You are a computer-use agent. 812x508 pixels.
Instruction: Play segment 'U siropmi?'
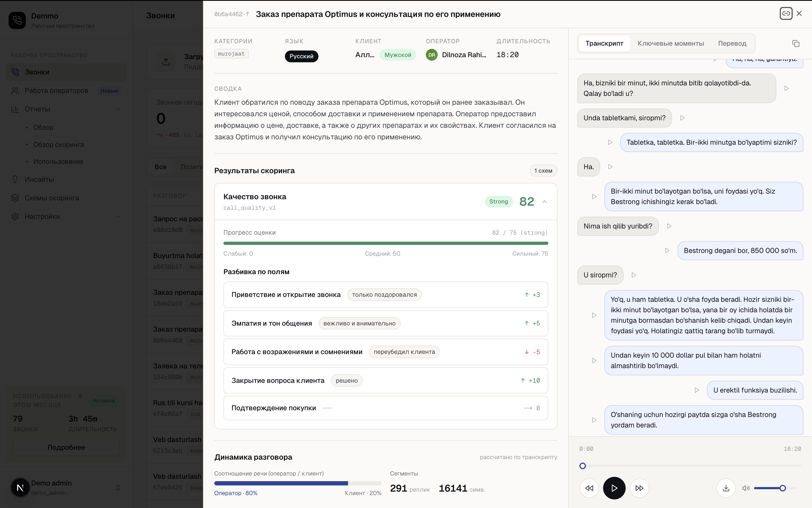[x=634, y=275]
